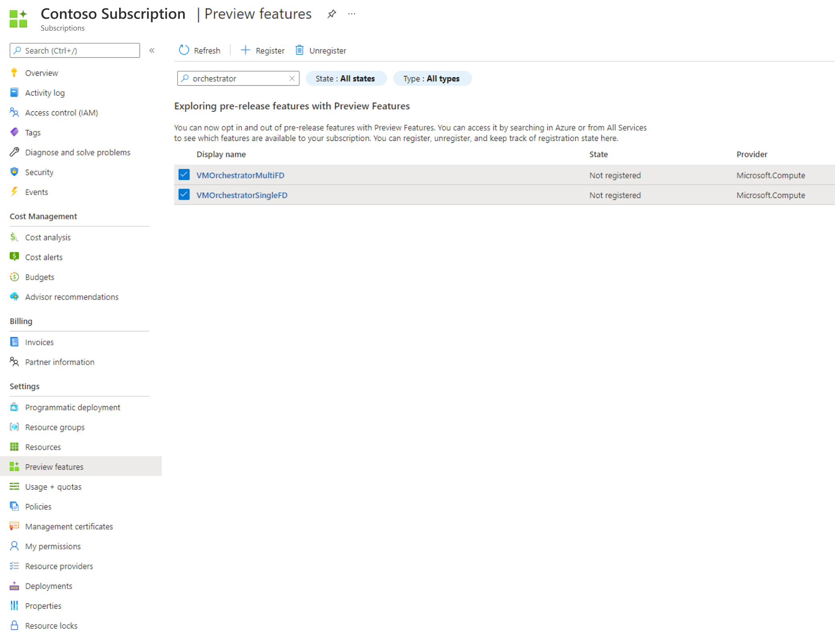Click Not registered state for VMOrchestratorMultiFD
The height and width of the screenshot is (644, 835).
(x=615, y=175)
